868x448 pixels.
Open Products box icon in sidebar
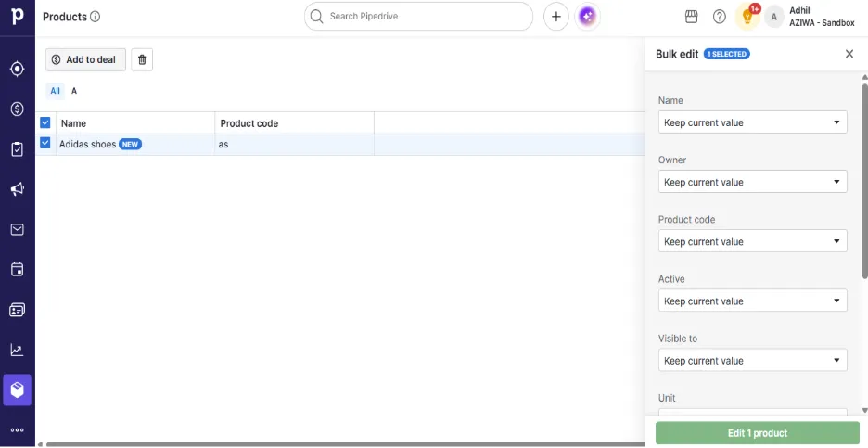coord(18,390)
